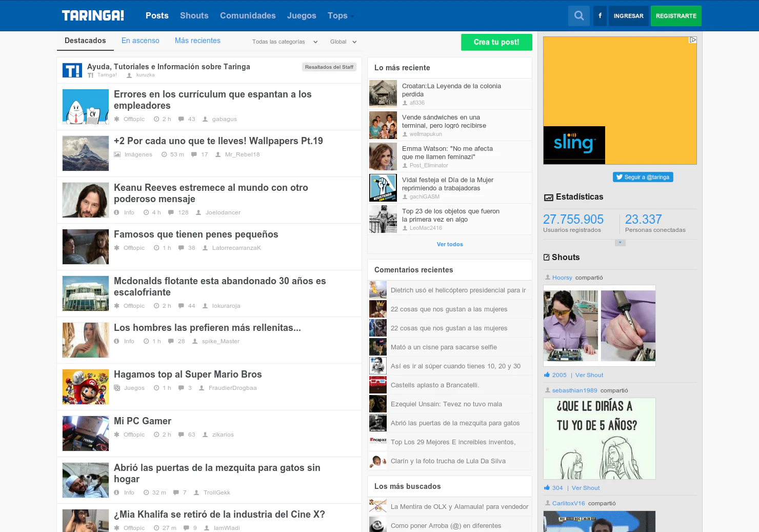Expand the Tops menu arrow
The height and width of the screenshot is (532, 759).
pos(352,16)
